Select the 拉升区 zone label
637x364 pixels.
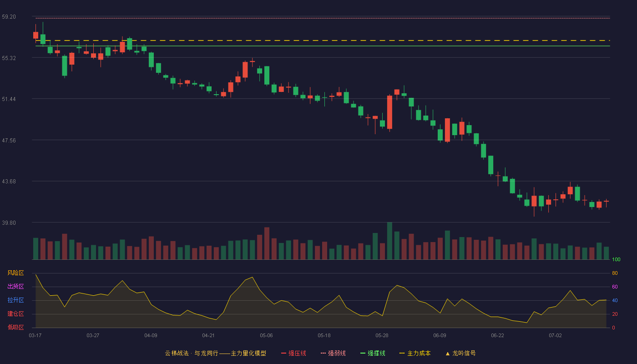15,300
